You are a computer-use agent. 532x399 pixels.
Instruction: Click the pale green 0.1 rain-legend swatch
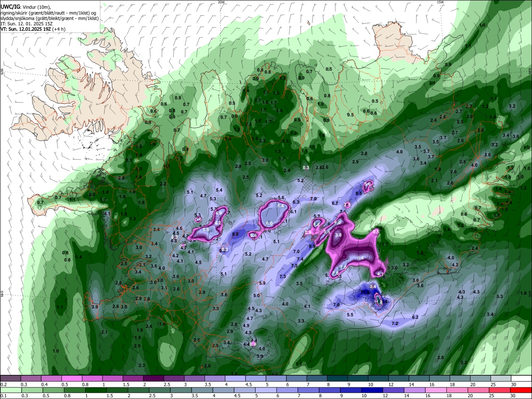click(12, 390)
